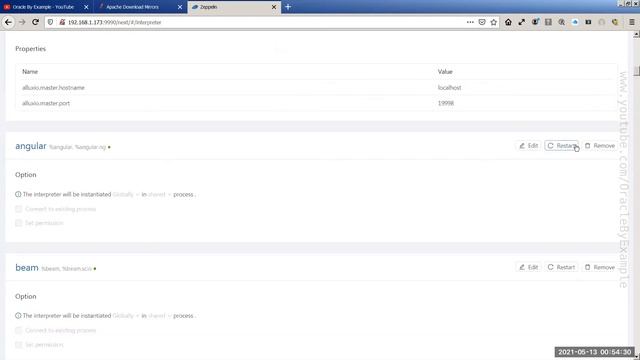Open angular shared process dropdown
The height and width of the screenshot is (360, 640).
159,194
